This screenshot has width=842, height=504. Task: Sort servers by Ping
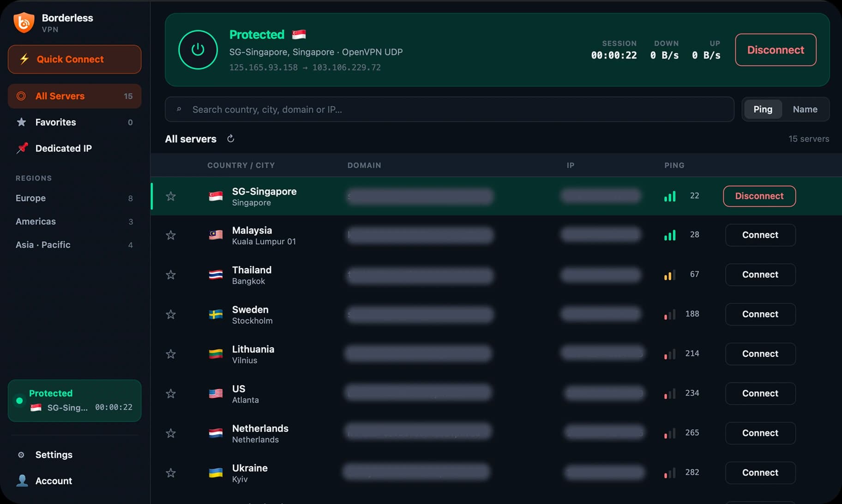click(x=763, y=109)
